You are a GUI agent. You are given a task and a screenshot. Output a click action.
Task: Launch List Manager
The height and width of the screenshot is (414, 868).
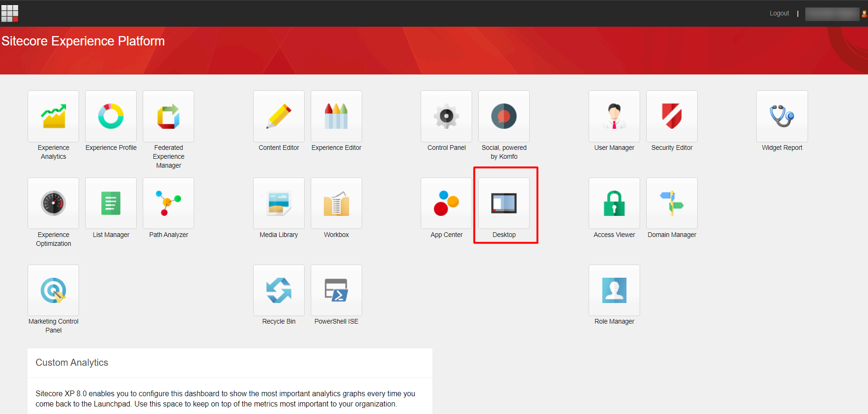[x=111, y=203]
